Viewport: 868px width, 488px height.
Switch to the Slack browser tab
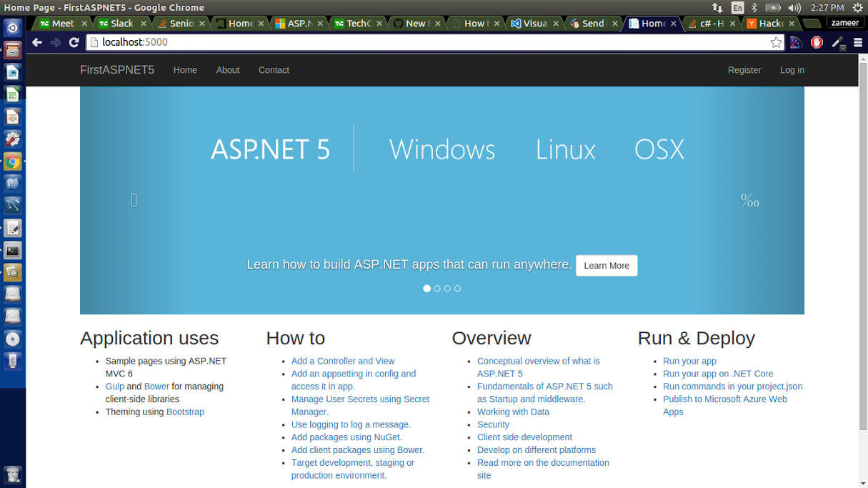[121, 24]
